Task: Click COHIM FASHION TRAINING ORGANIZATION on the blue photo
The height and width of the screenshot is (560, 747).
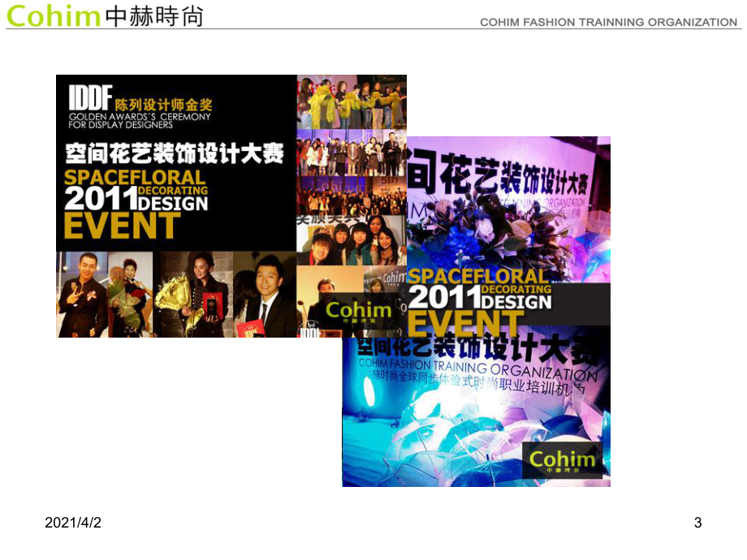Action: tap(477, 368)
